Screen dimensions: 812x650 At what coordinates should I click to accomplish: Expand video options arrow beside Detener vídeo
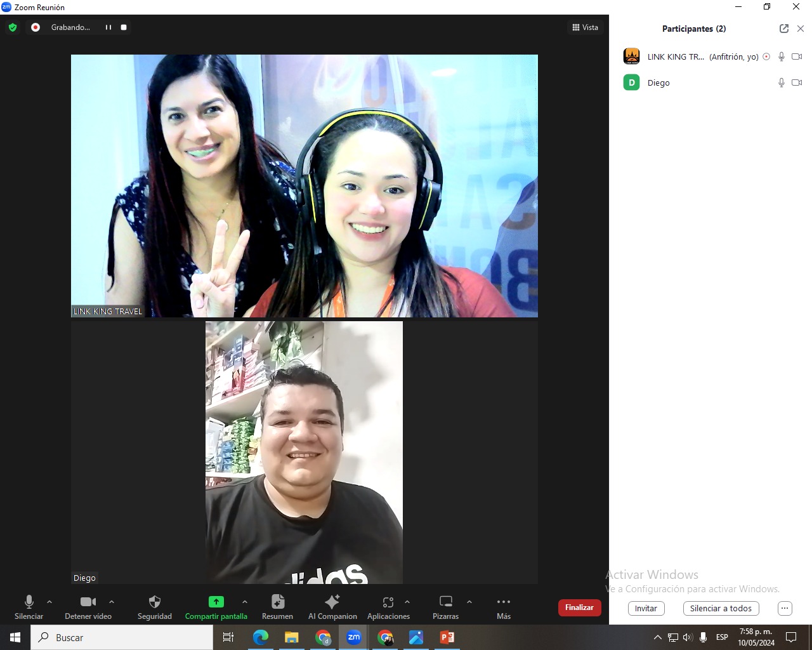[x=112, y=602]
